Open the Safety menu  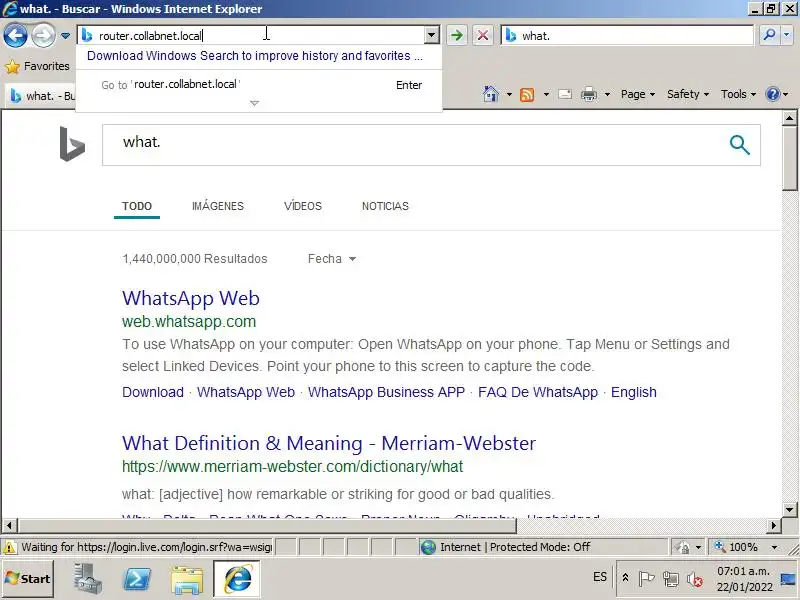pos(688,94)
